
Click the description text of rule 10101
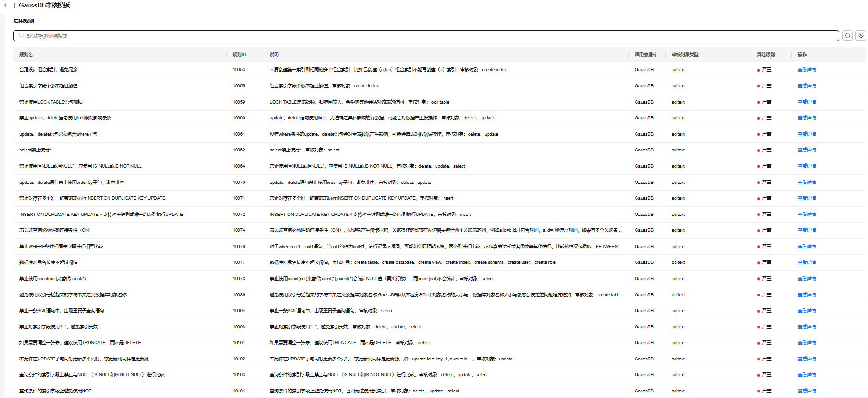pyautogui.click(x=350, y=343)
